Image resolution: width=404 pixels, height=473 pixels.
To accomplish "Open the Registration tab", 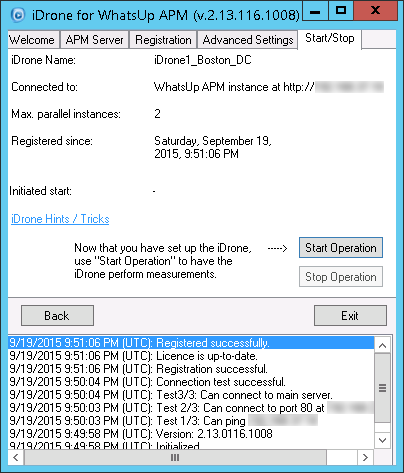I will tap(163, 40).
